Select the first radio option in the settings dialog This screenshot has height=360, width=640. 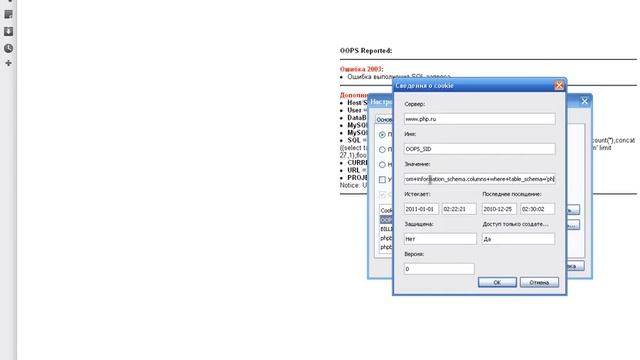click(x=382, y=134)
